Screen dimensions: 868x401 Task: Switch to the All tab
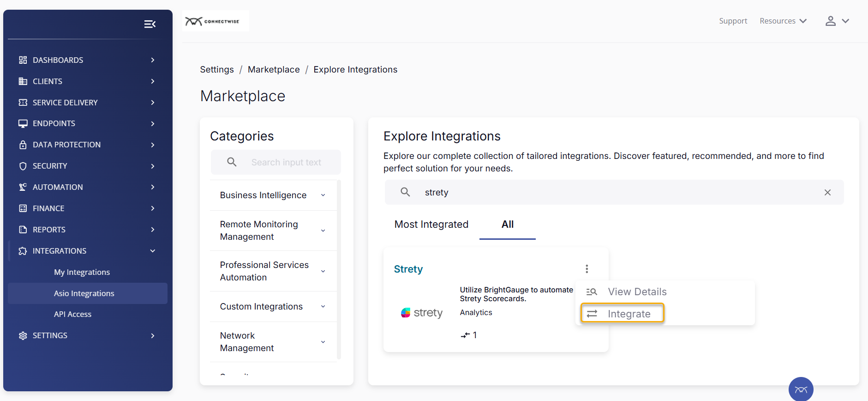508,225
